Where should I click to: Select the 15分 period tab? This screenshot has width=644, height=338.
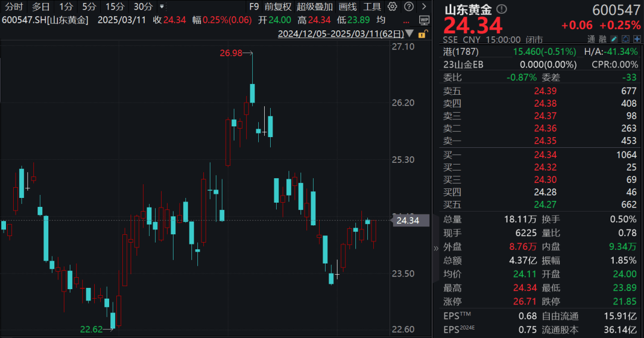point(114,7)
